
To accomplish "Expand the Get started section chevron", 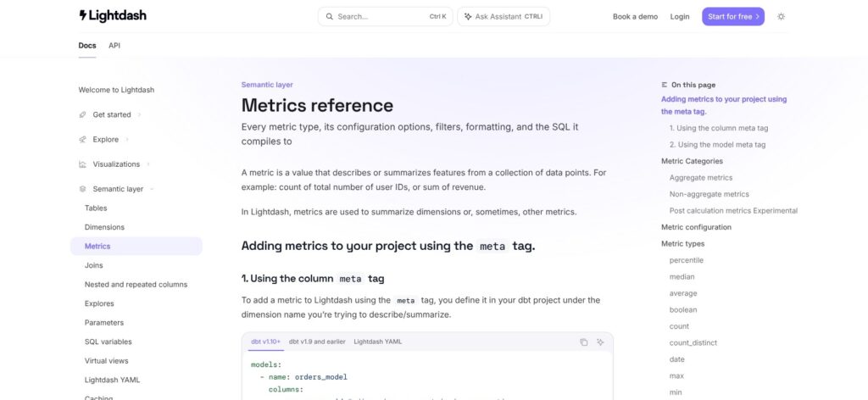I will [x=140, y=114].
